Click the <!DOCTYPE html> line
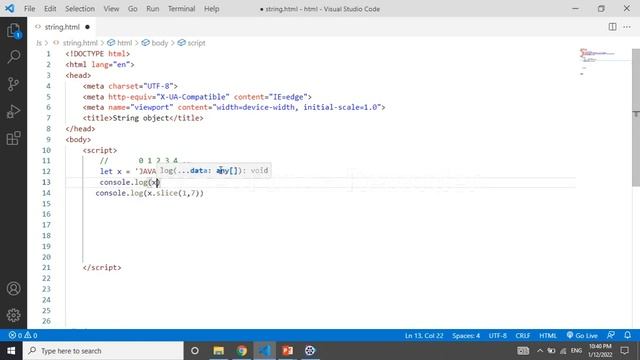The height and width of the screenshot is (360, 640). click(98, 54)
